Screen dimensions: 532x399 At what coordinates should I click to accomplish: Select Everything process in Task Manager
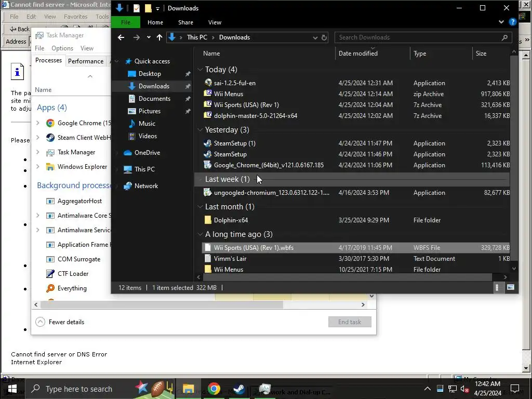click(72, 288)
